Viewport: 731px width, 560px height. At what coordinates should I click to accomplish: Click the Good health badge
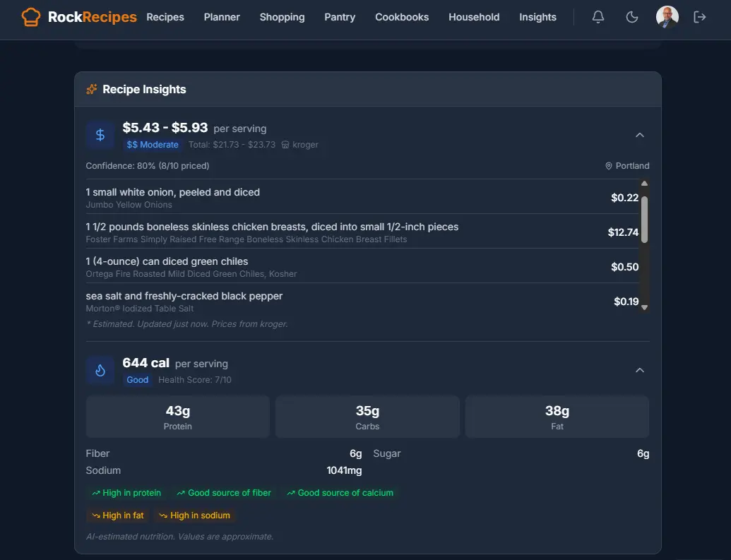138,379
